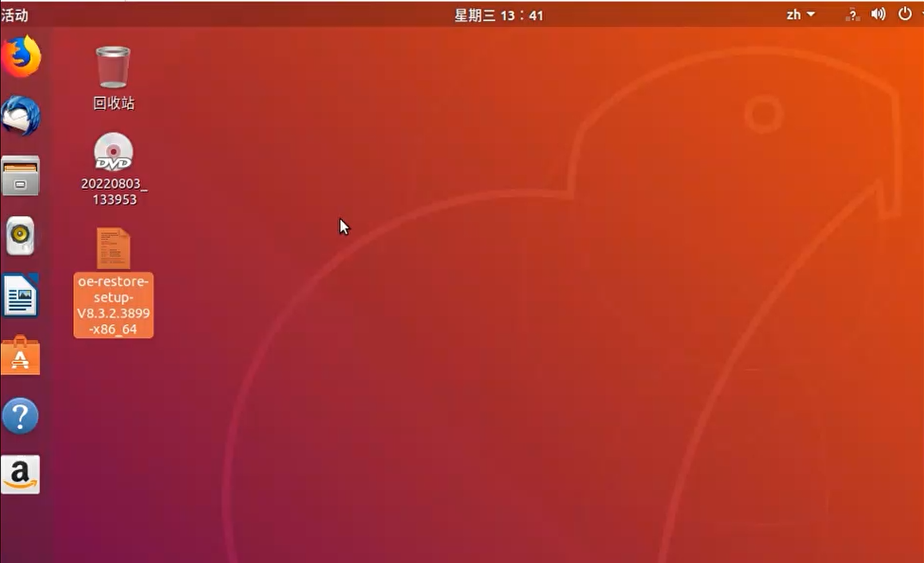This screenshot has height=563, width=924.
Task: Open the Files manager in dock
Action: (21, 176)
